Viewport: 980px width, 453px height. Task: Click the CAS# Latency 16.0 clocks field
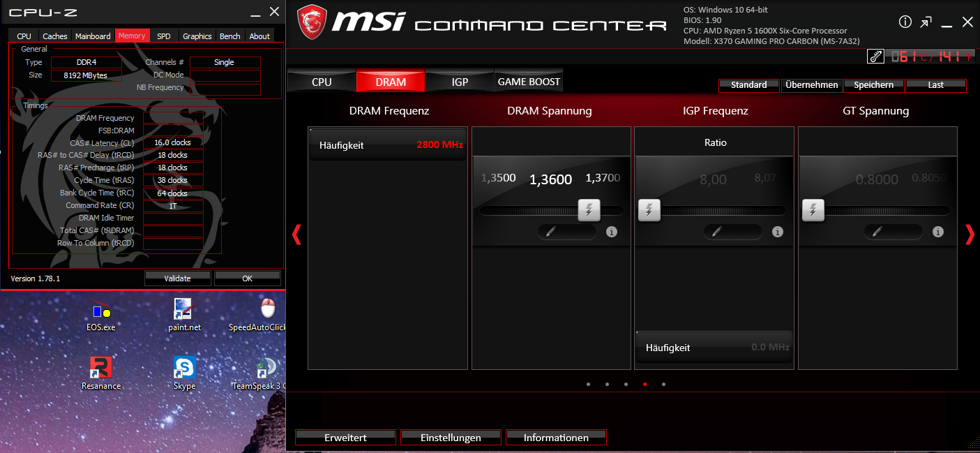coord(173,142)
